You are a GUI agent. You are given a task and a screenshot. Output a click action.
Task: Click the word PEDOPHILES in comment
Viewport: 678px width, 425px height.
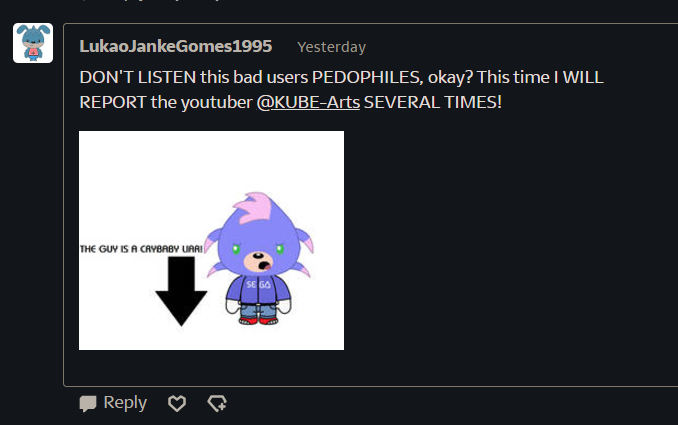coord(367,77)
